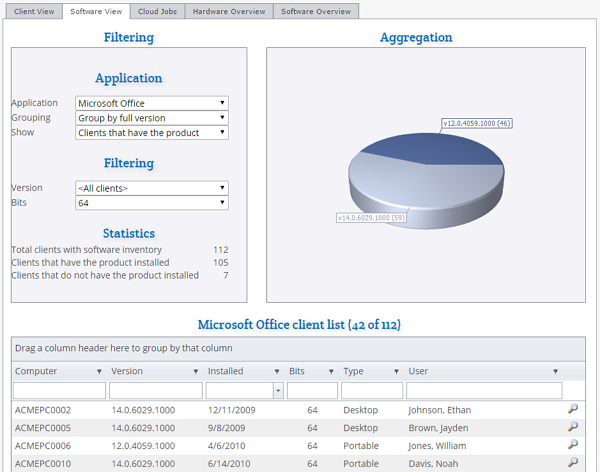Expand the Grouping dropdown
The height and width of the screenshot is (472, 600).
pos(152,118)
